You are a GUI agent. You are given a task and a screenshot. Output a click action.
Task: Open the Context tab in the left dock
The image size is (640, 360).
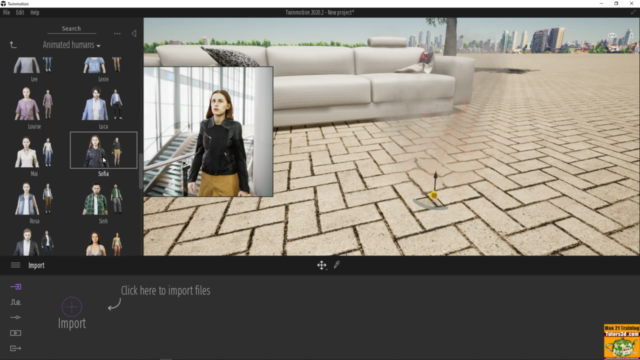16,302
